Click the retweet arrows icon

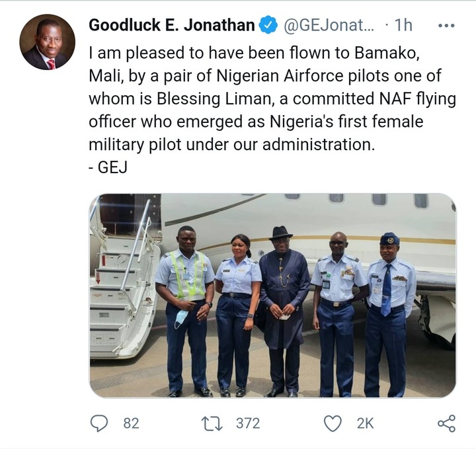click(x=213, y=423)
